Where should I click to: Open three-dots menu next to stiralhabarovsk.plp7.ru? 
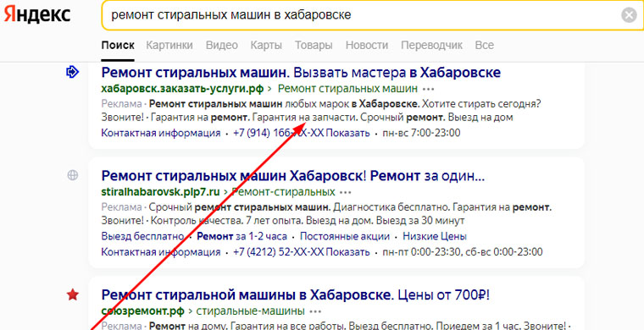pyautogui.click(x=347, y=192)
